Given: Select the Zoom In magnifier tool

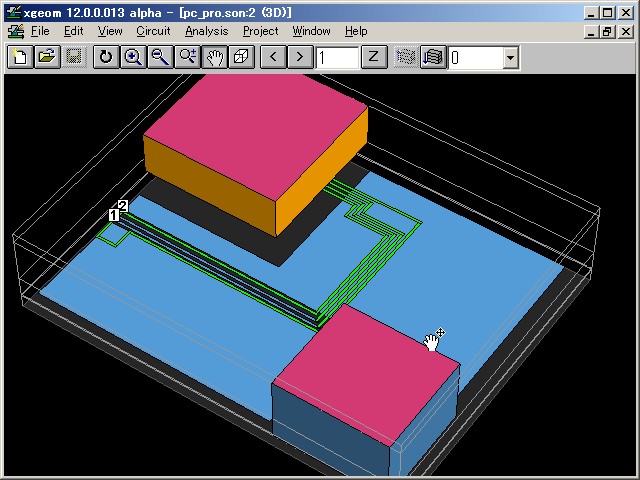Looking at the screenshot, I should (x=133, y=57).
